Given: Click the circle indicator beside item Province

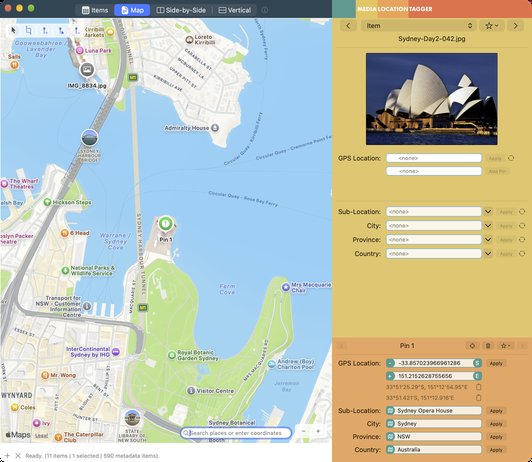Looking at the screenshot, I should pyautogui.click(x=522, y=239).
